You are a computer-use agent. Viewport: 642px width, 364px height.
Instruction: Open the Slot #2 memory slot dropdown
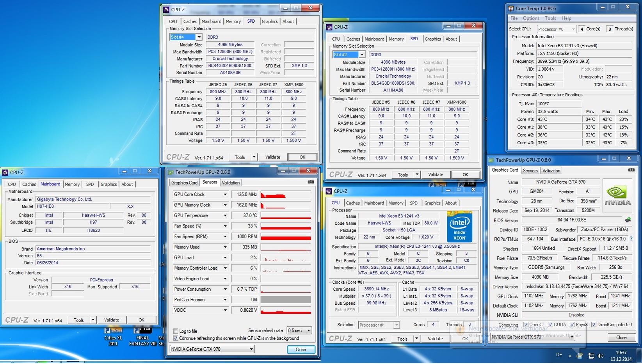(362, 55)
